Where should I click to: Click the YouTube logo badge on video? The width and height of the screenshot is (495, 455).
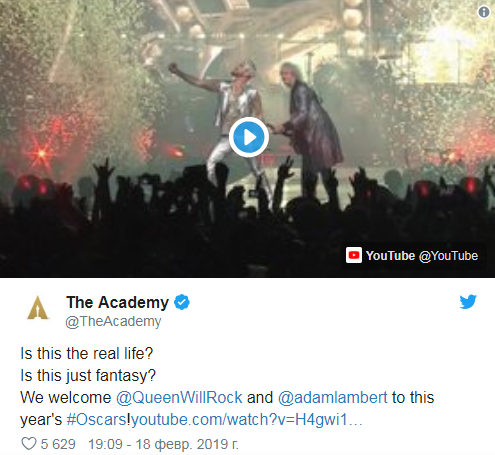pyautogui.click(x=354, y=255)
